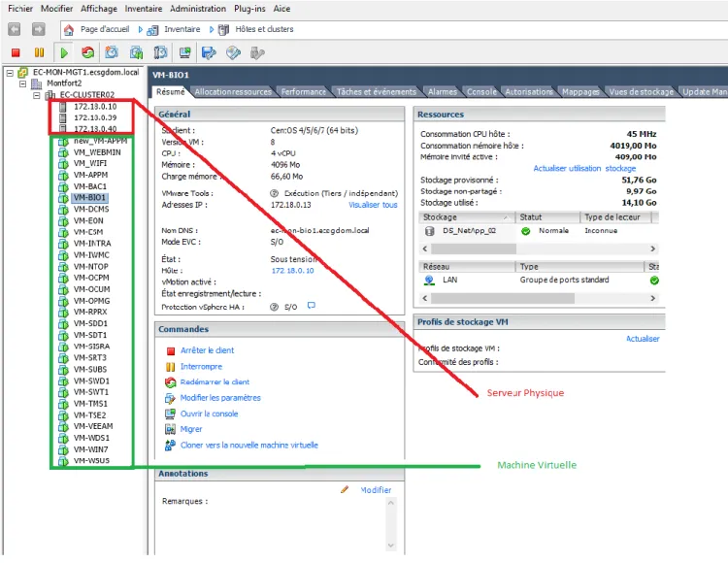Select VM_WEBMIN in the inventory tree
Viewport: 728px width, 563px height.
pos(97,152)
